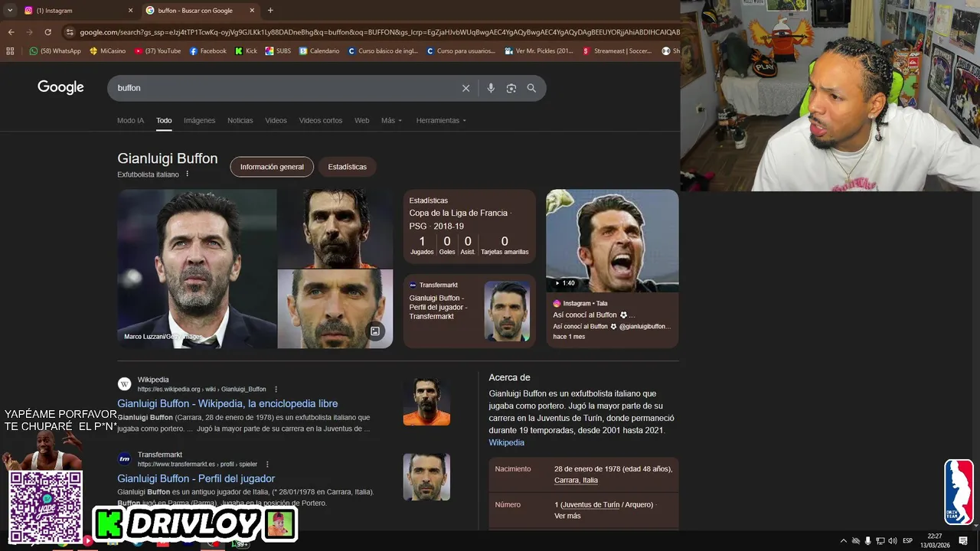980x551 pixels.
Task: Open the WhatsApp bookmark
Action: [x=54, y=51]
